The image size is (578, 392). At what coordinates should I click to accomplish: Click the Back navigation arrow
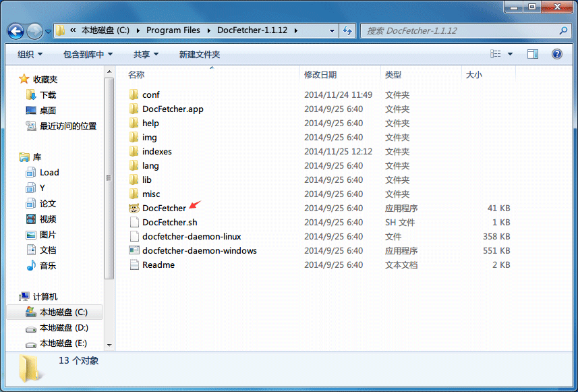pos(16,31)
